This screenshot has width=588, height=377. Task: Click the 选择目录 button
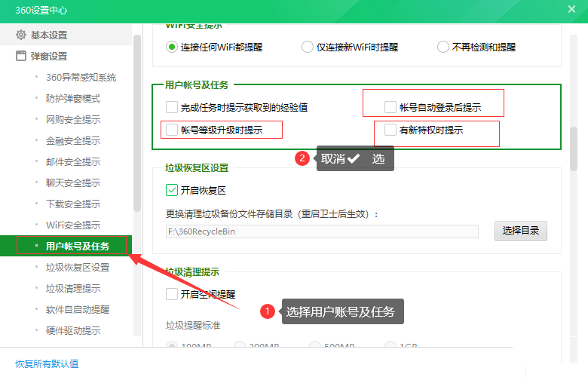(x=520, y=230)
